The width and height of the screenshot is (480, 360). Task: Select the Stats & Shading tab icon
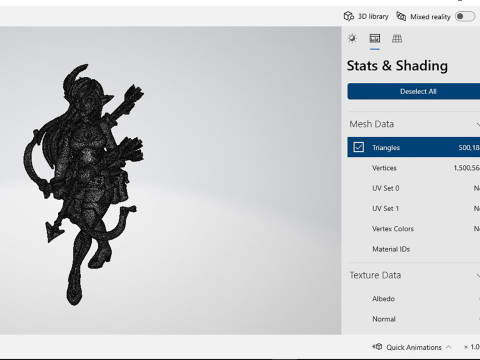[x=375, y=38]
